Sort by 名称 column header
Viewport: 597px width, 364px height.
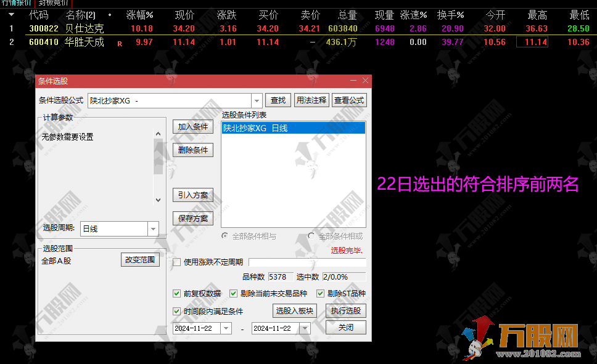[81, 15]
